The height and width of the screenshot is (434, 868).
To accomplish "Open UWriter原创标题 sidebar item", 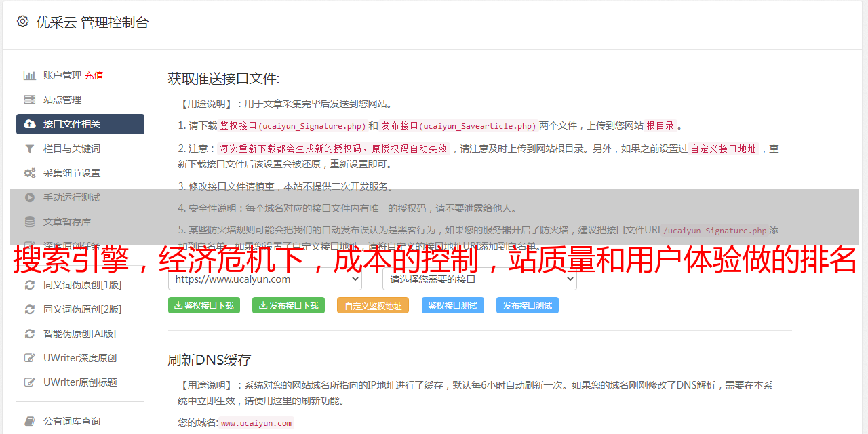I will pos(80,382).
